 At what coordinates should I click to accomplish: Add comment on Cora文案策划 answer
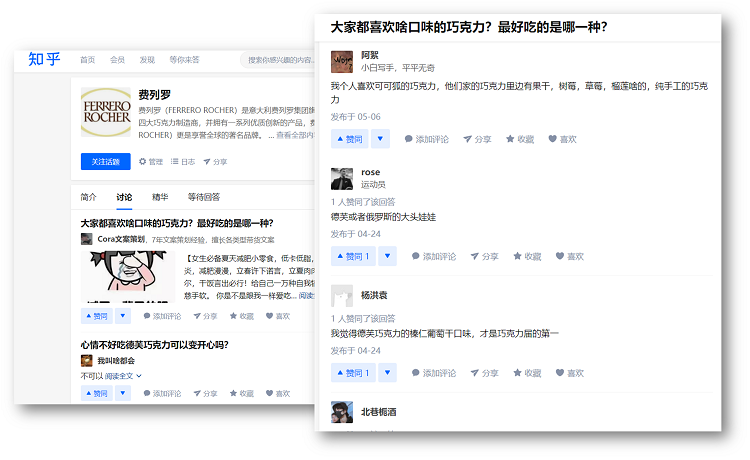coord(162,316)
